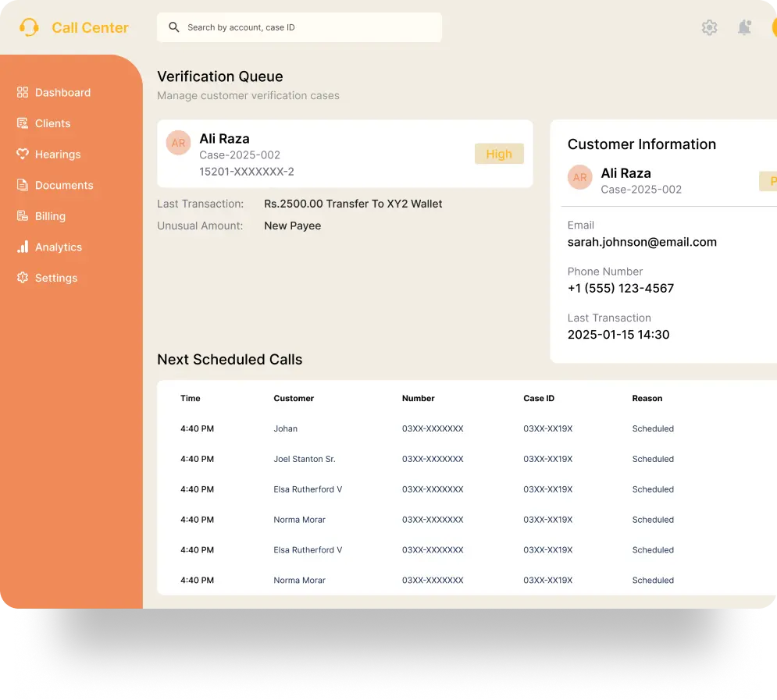777x700 pixels.
Task: Click the Dashboard grid icon in sidebar
Action: pos(23,93)
